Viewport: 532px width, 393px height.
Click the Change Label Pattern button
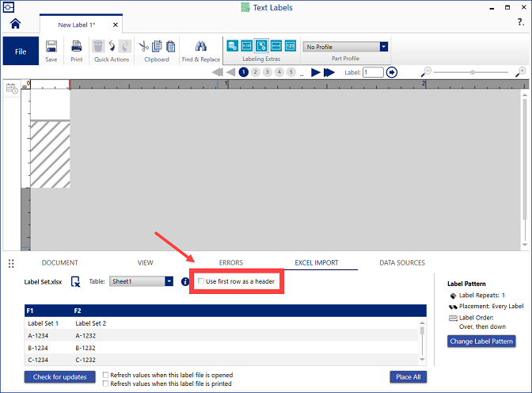[481, 341]
